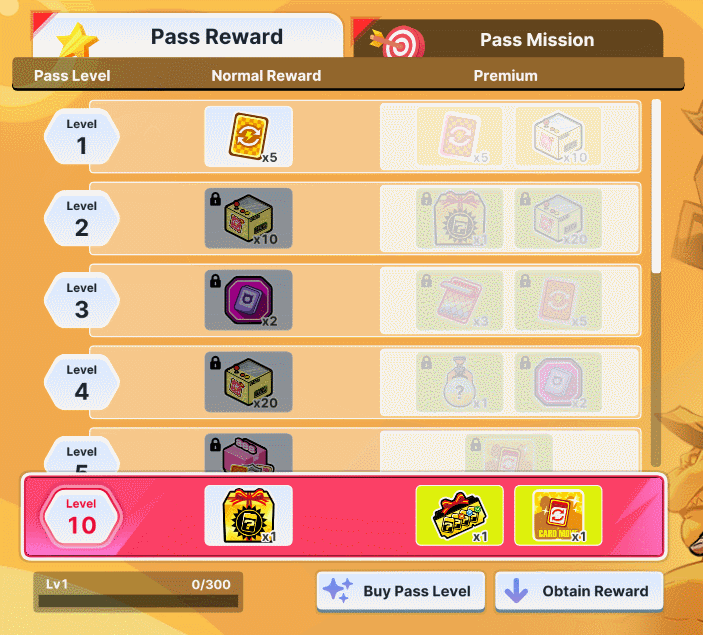The image size is (703, 635).
Task: Click the Level 10 premium Card Move reward
Action: pyautogui.click(x=558, y=515)
